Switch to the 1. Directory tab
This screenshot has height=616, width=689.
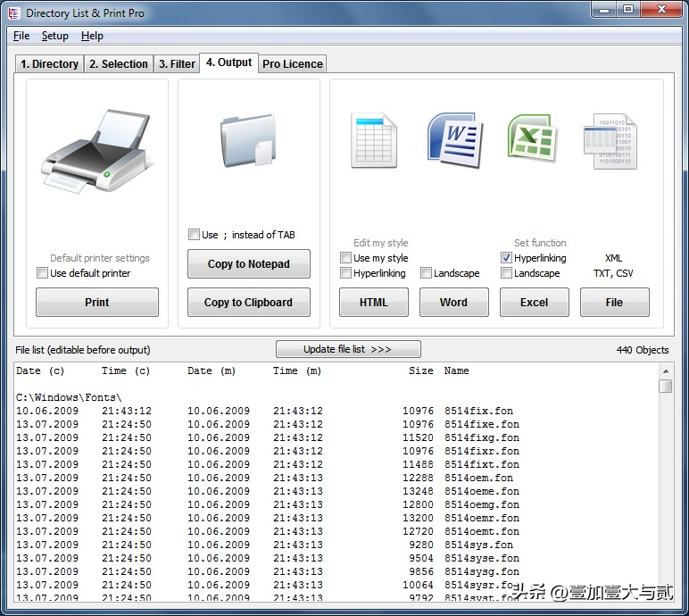(x=49, y=63)
